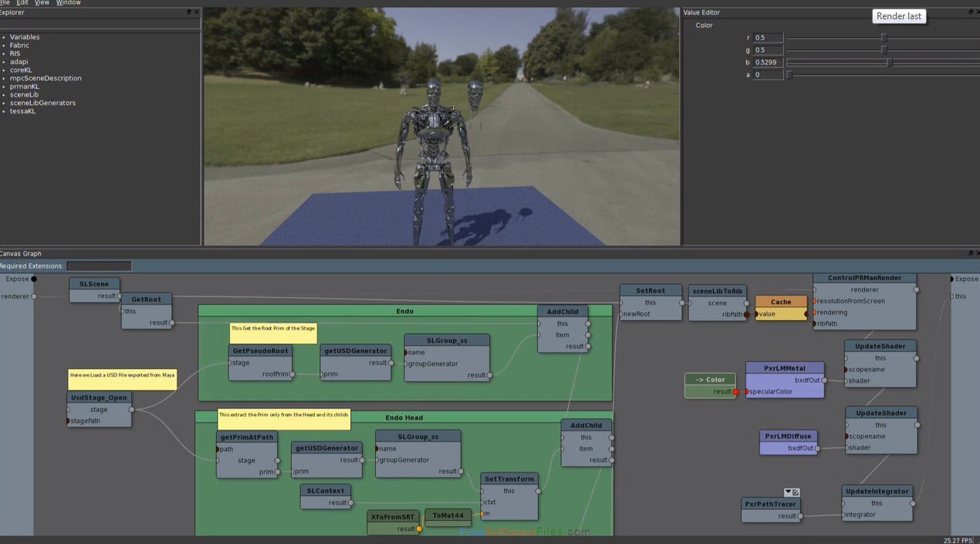The width and height of the screenshot is (980, 544).
Task: Click the GetRoot result output port
Action: click(171, 323)
